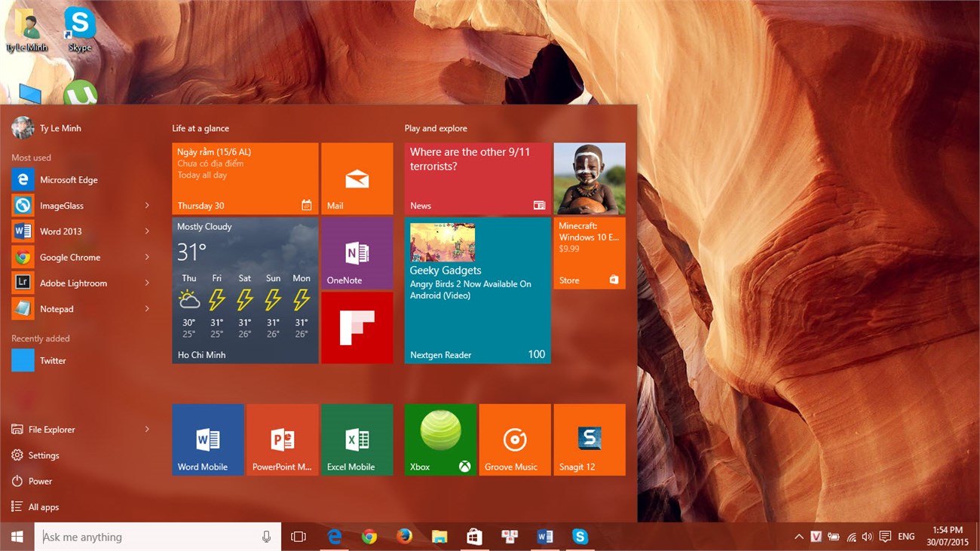Open the OneNote tile
The width and height of the screenshot is (980, 551).
tap(357, 253)
